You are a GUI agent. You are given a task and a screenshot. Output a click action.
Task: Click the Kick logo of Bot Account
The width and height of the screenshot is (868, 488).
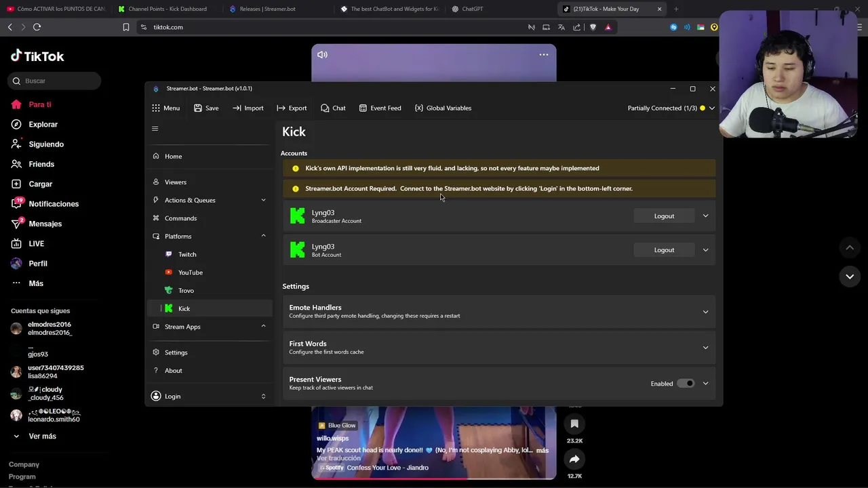click(297, 249)
